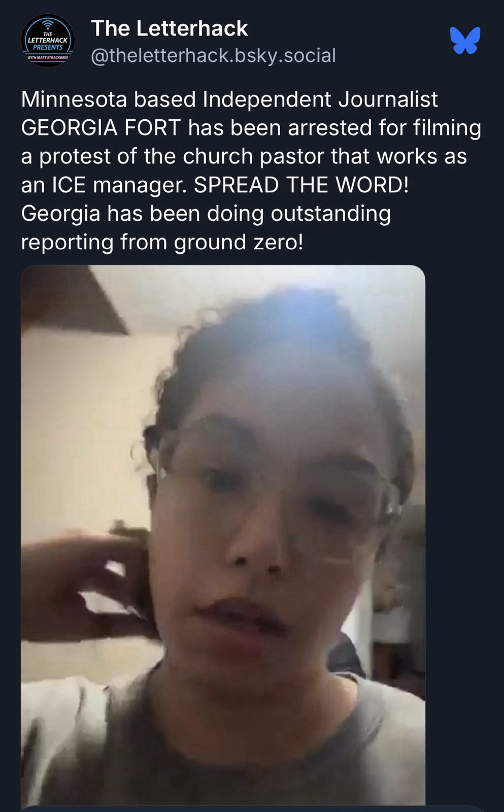Image resolution: width=504 pixels, height=812 pixels.
Task: Click the word outstanding in the post
Action: click(x=330, y=213)
